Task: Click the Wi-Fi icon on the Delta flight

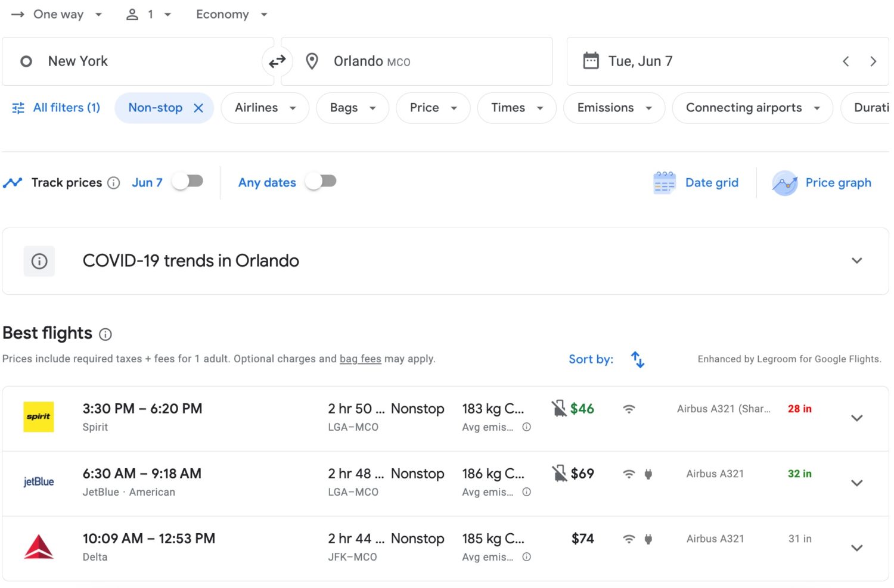Action: 629,539
